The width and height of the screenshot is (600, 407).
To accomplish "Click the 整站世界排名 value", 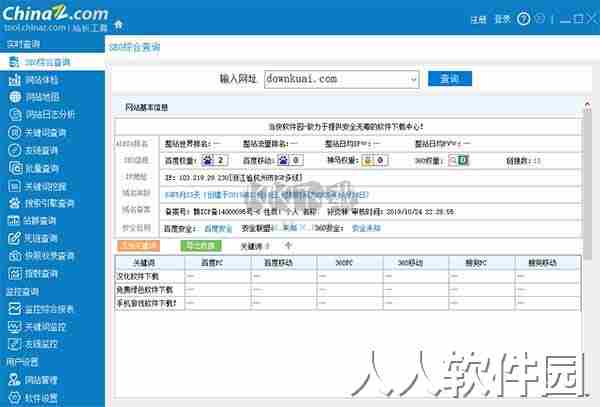I will pos(217,144).
